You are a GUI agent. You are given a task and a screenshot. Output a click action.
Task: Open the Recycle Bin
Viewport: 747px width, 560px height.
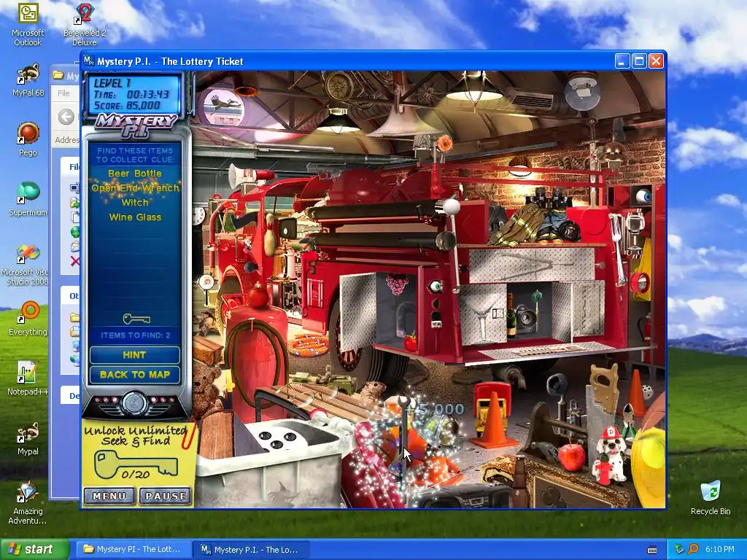click(x=711, y=497)
